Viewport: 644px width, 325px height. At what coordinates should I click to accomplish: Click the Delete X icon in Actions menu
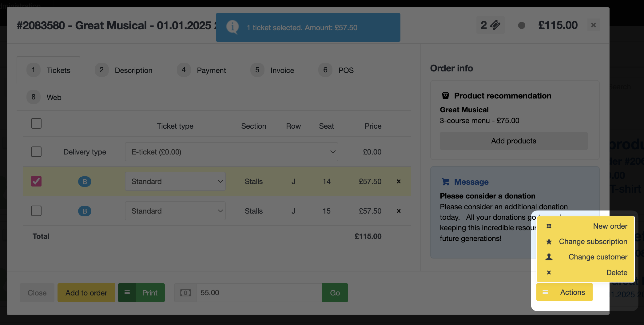(x=549, y=273)
